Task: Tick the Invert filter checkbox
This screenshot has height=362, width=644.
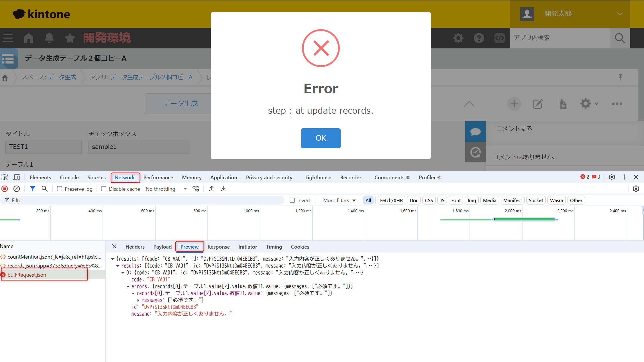Action: (292, 200)
